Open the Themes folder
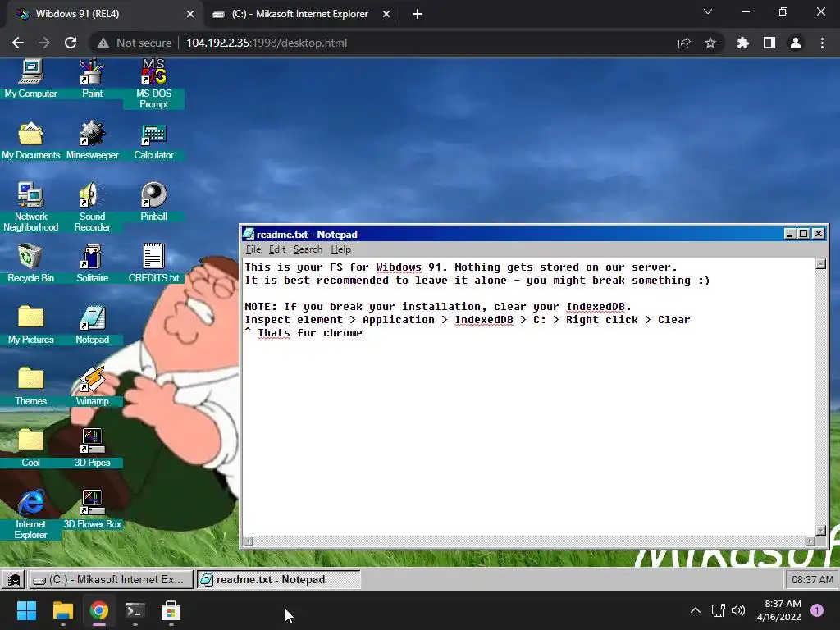840x630 pixels. click(x=30, y=387)
